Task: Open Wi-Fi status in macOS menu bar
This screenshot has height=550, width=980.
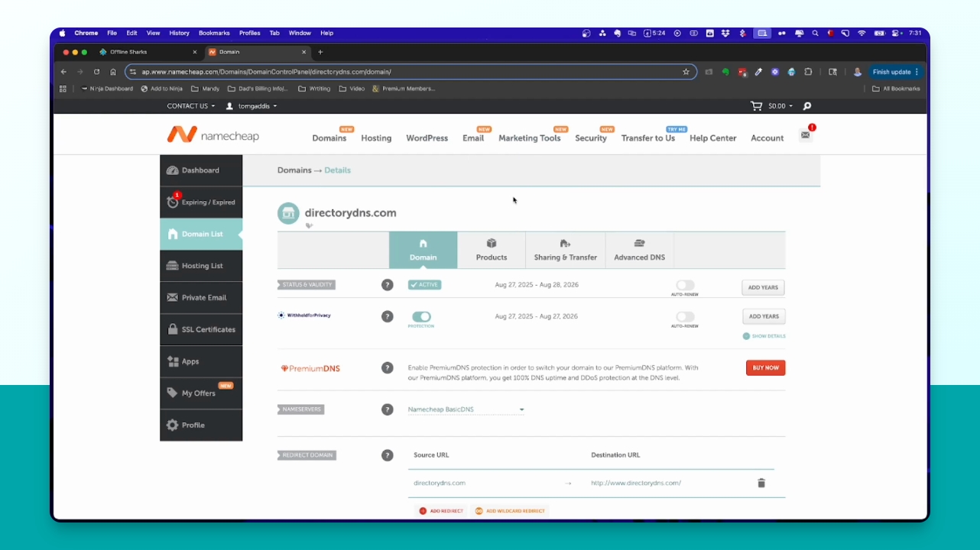Action: [x=862, y=34]
